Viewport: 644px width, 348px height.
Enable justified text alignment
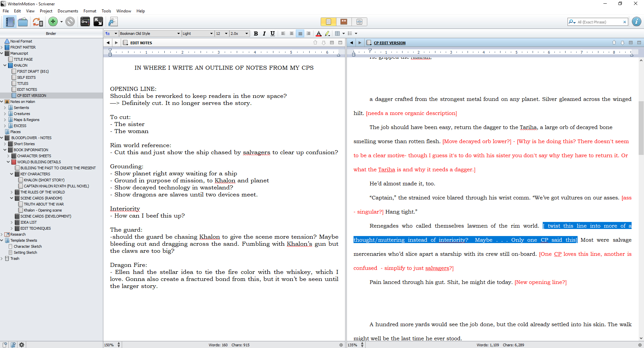click(300, 34)
